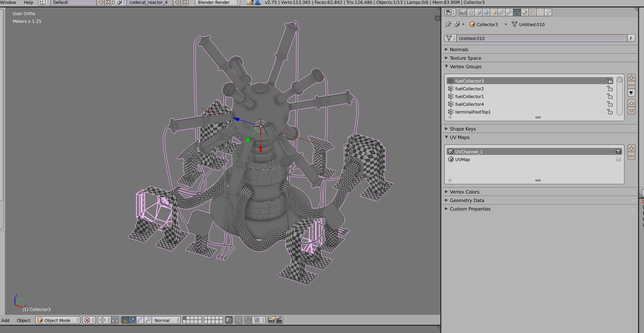Open the Object Mode dropdown
This screenshot has width=644, height=333.
coord(58,320)
